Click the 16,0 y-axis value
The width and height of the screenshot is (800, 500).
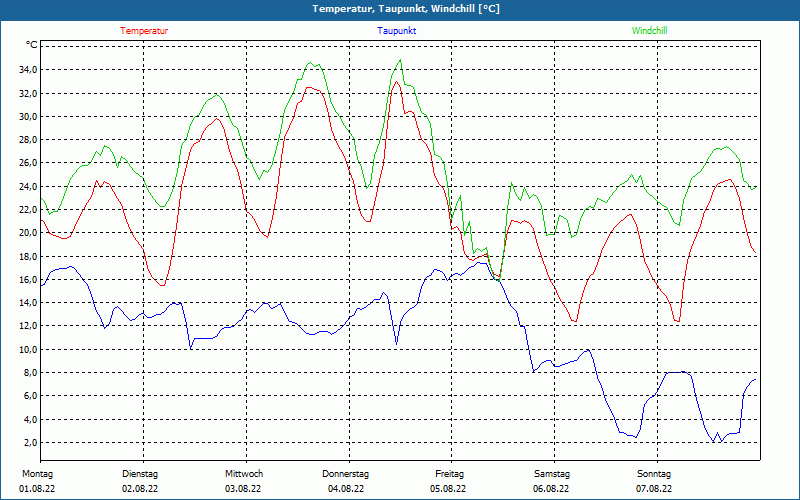point(28,280)
